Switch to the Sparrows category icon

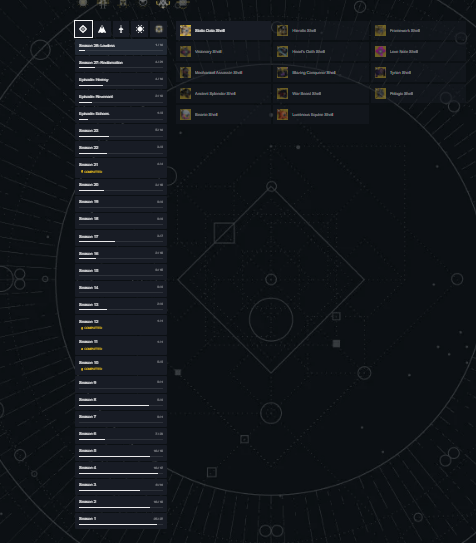point(121,29)
